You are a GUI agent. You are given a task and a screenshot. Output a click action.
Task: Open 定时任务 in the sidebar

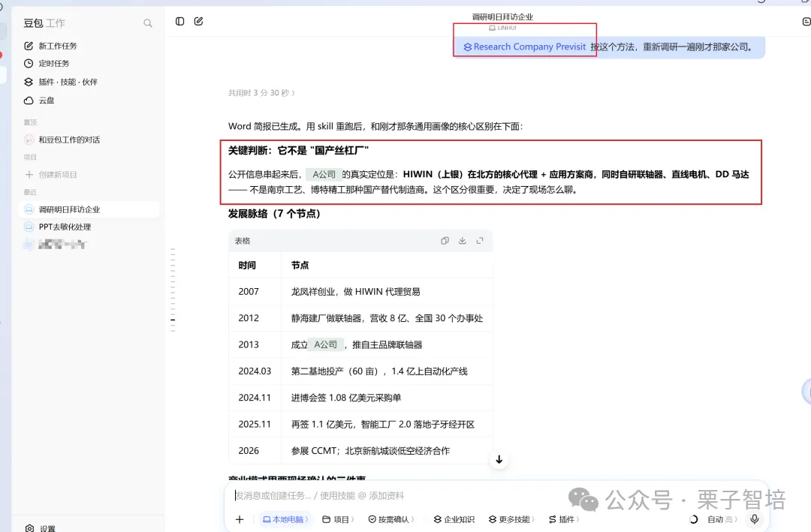pos(47,64)
